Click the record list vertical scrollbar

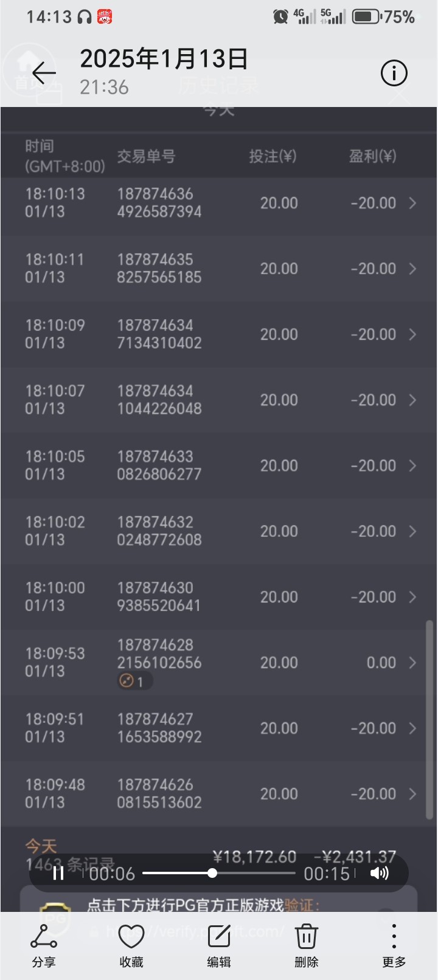coord(429,717)
